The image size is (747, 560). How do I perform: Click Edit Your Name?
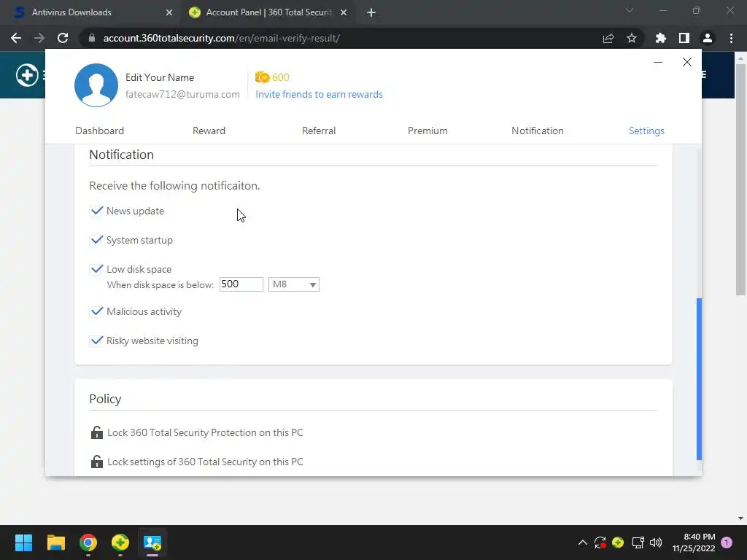click(x=160, y=77)
